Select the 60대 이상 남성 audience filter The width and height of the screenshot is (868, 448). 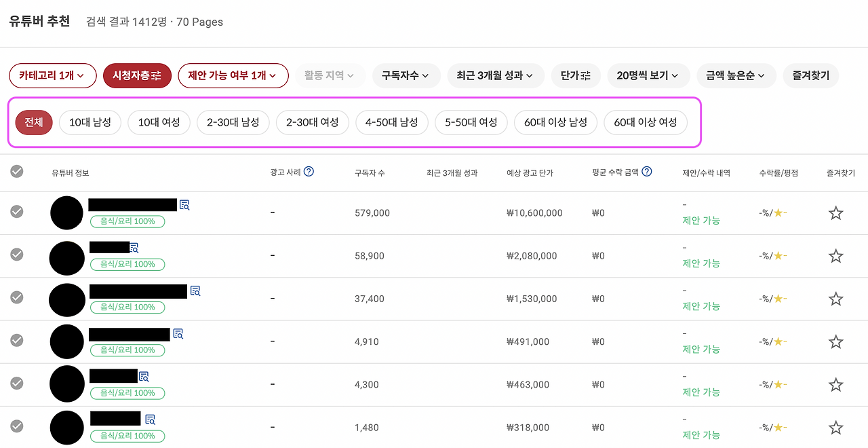(555, 122)
